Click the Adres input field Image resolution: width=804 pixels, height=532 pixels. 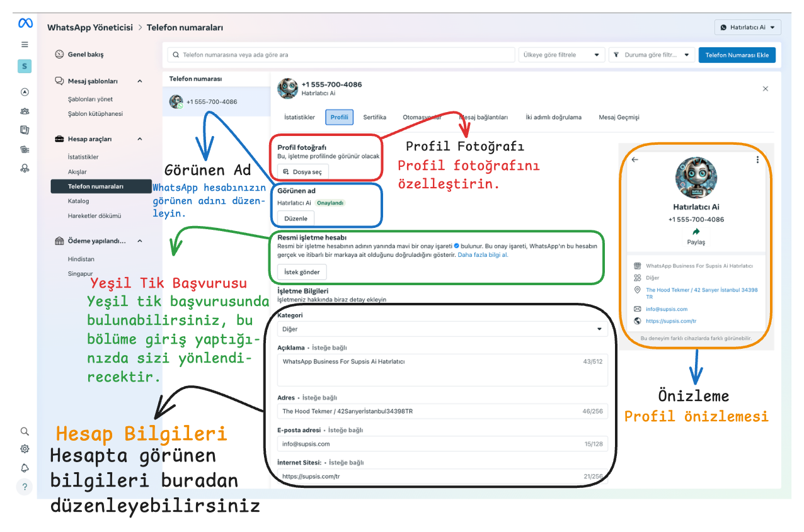click(x=442, y=411)
